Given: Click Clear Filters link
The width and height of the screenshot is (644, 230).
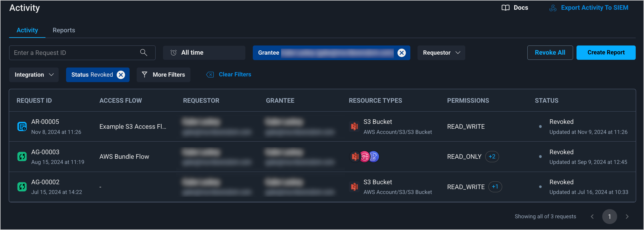Looking at the screenshot, I should click(234, 74).
